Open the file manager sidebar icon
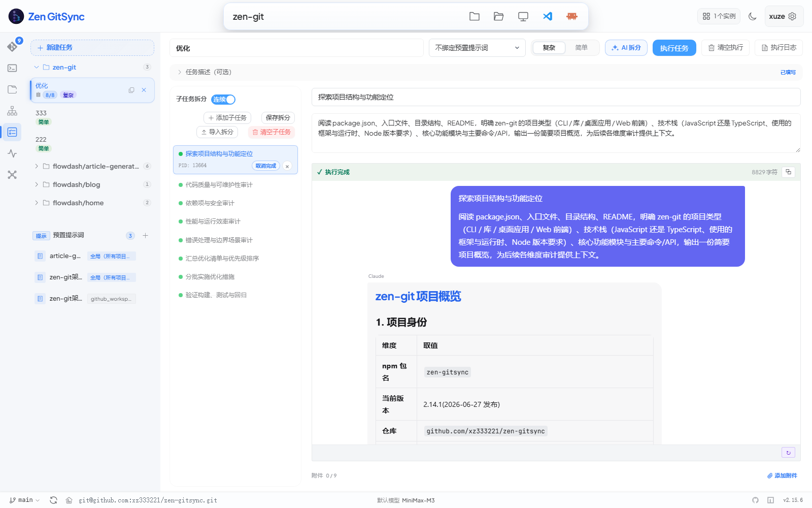 click(x=12, y=89)
